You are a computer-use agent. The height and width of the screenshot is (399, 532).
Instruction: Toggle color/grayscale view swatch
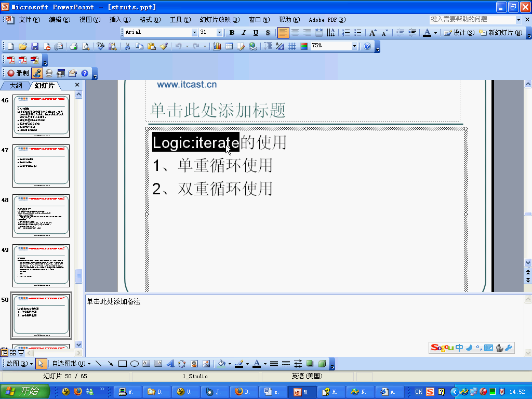(304, 46)
